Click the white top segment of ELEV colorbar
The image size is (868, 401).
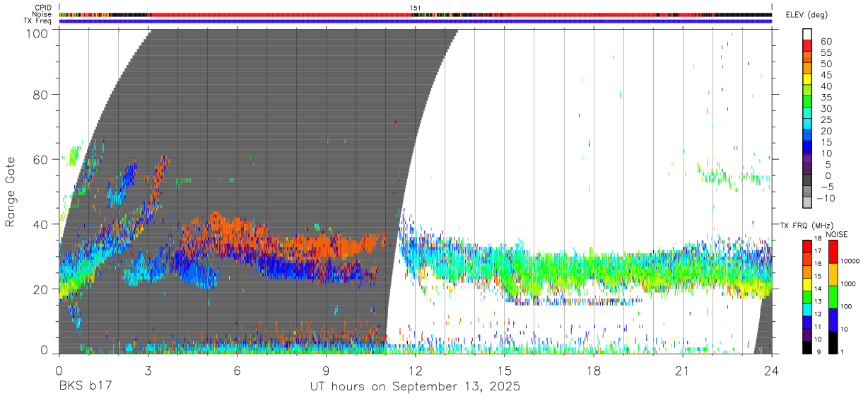coord(808,34)
